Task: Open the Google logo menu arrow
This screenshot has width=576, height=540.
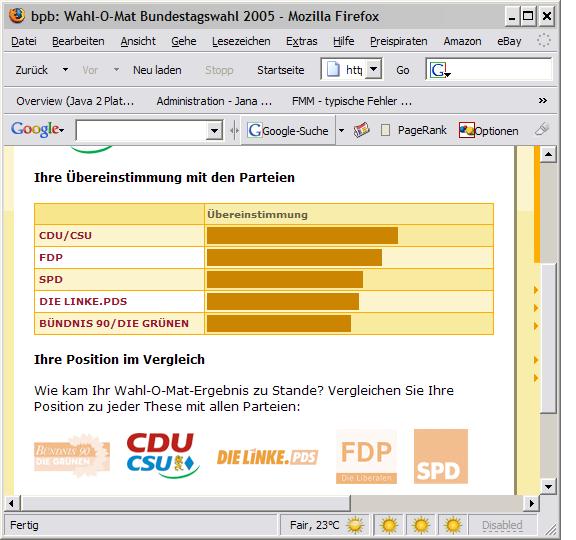Action: click(61, 130)
